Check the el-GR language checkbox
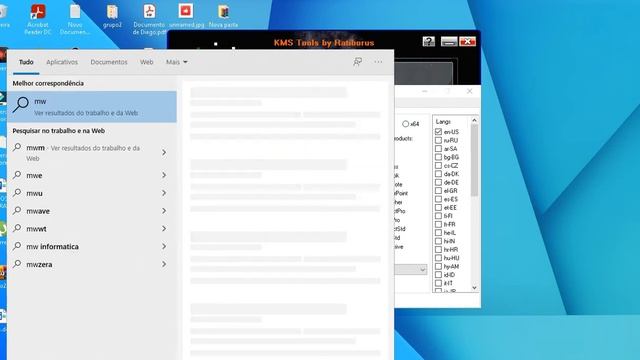Viewport: 640px width, 360px height. click(x=438, y=191)
